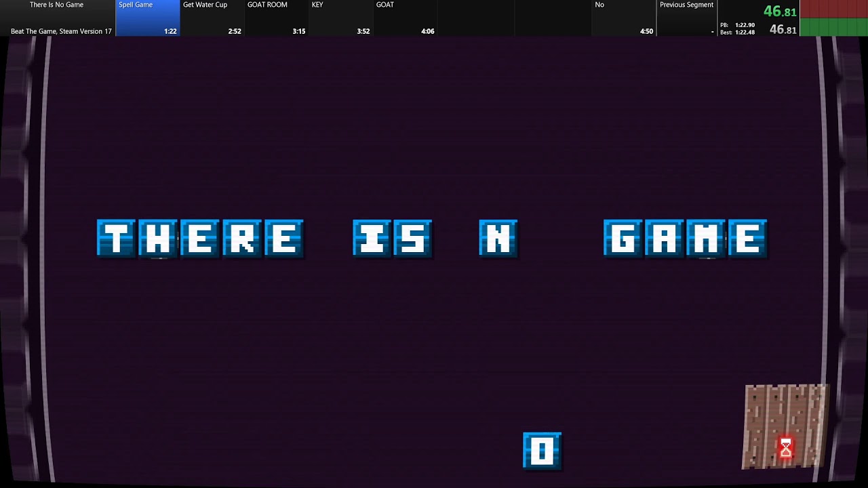Select the Spell Game split

[148, 18]
